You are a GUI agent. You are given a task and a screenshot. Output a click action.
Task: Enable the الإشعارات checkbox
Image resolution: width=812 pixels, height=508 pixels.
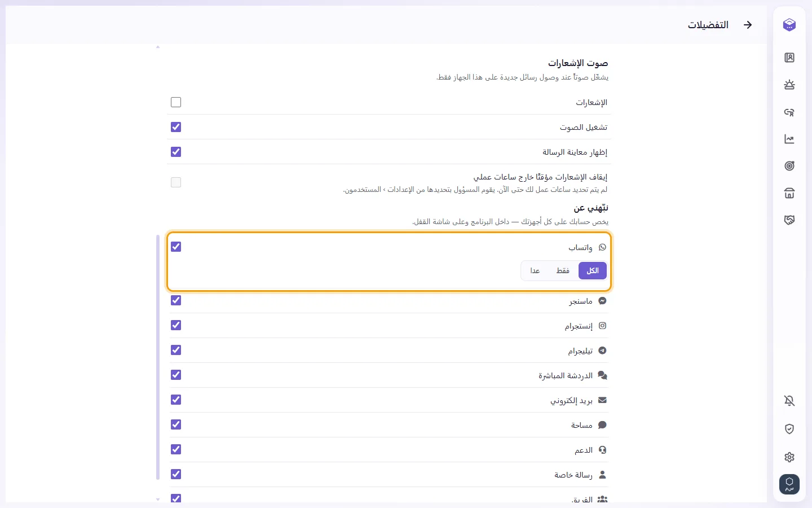coord(176,102)
